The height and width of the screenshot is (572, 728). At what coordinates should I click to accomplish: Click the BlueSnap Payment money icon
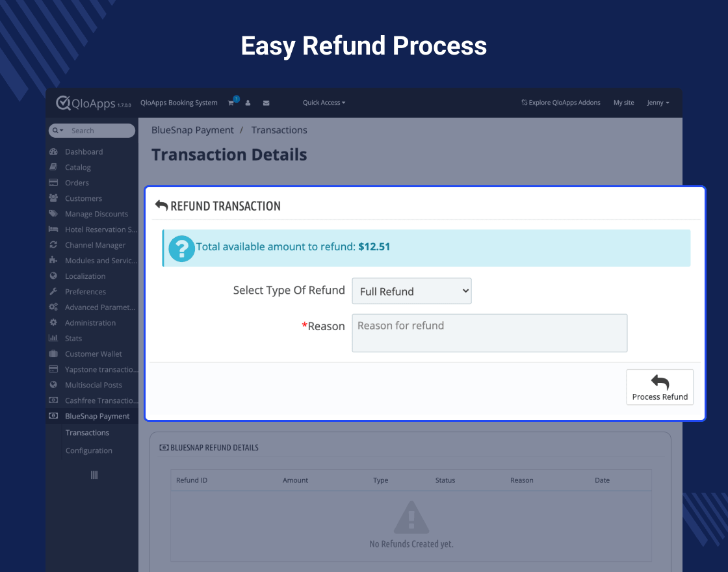coord(53,415)
